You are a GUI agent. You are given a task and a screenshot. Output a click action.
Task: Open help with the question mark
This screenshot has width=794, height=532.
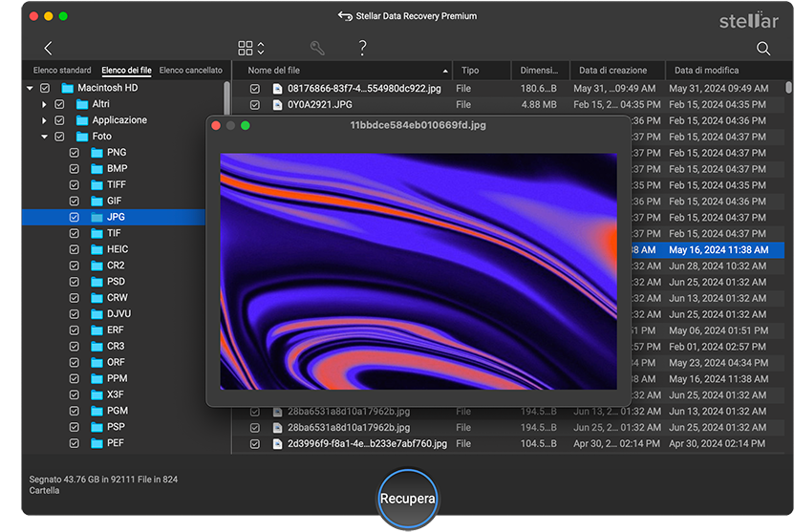pyautogui.click(x=362, y=48)
